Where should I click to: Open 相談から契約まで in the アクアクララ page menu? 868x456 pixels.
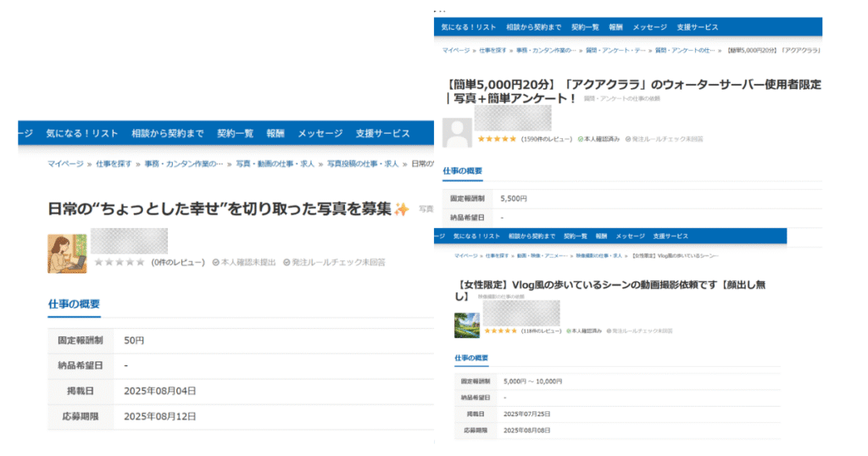tap(534, 27)
